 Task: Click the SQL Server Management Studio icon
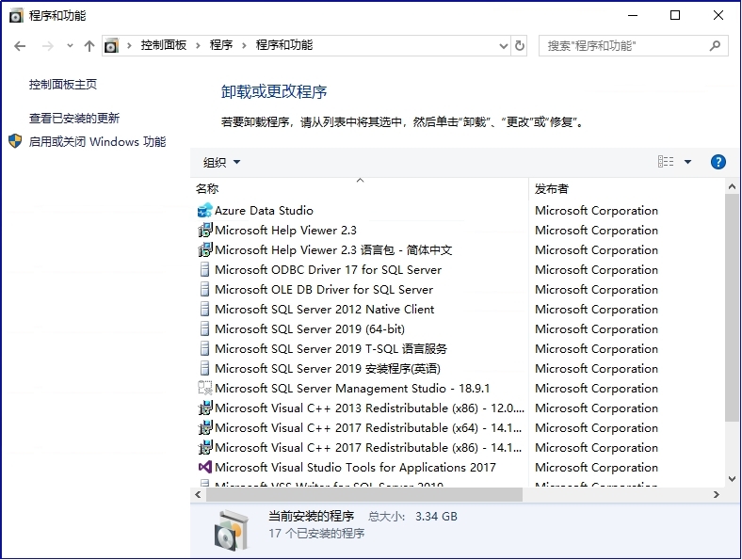(205, 389)
